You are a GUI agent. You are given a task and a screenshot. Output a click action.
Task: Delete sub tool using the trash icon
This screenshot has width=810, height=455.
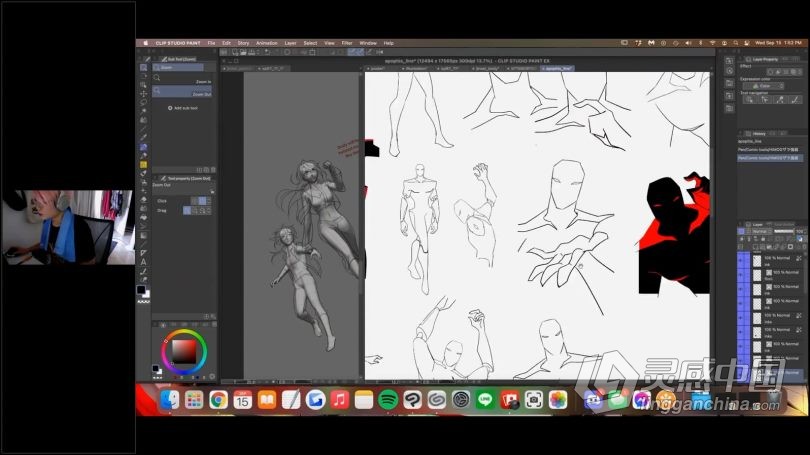point(213,169)
